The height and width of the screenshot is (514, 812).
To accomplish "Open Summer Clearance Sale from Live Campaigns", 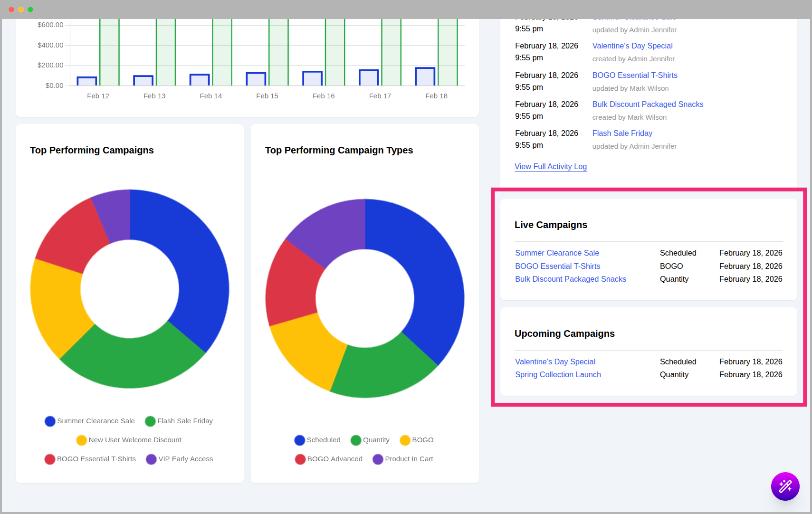I will point(556,253).
